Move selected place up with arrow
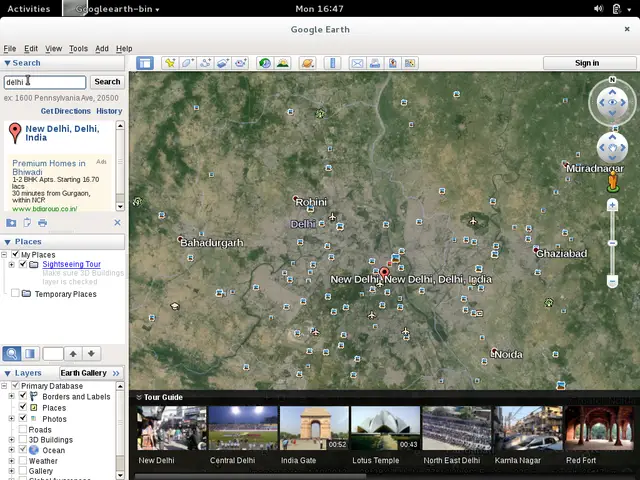Image resolution: width=640 pixels, height=480 pixels. coord(73,353)
